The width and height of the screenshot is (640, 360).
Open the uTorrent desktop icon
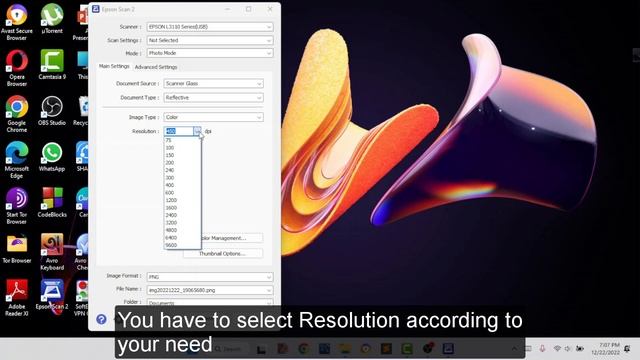pyautogui.click(x=52, y=18)
